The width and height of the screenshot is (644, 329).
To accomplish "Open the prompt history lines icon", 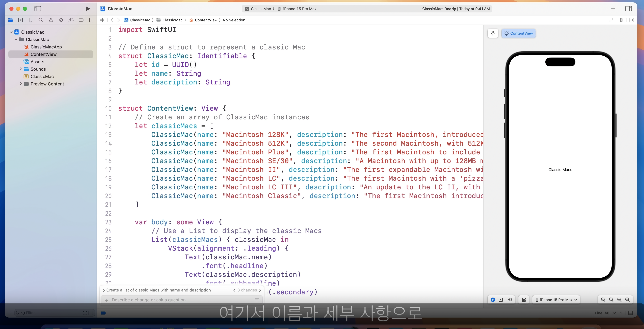I will 257,300.
